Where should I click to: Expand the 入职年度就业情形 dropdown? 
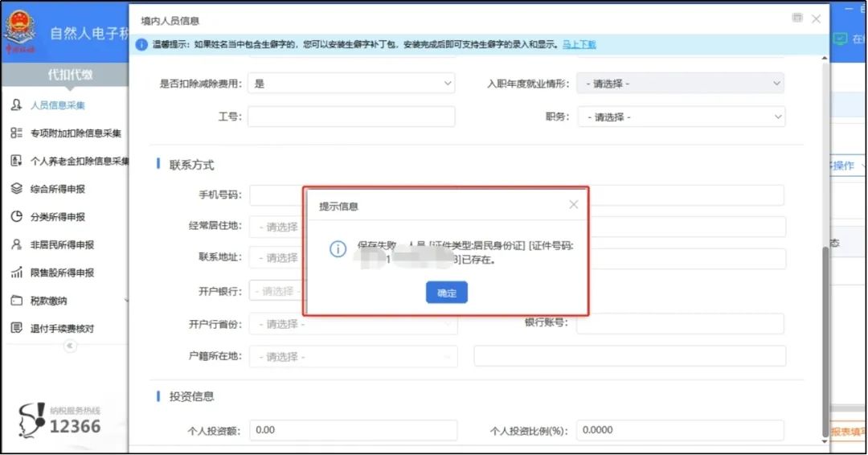tap(680, 84)
